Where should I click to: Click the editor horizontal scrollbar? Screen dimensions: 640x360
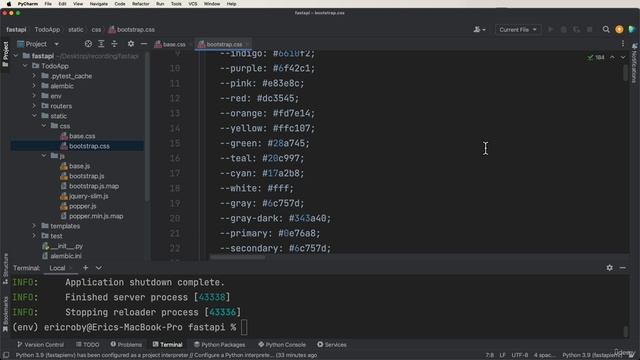click(x=238, y=257)
